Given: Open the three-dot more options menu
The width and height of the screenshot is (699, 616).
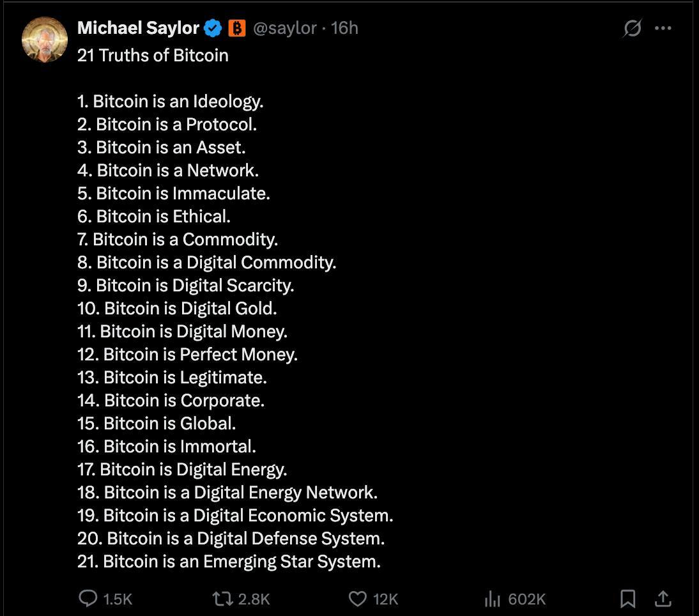Looking at the screenshot, I should 663,28.
